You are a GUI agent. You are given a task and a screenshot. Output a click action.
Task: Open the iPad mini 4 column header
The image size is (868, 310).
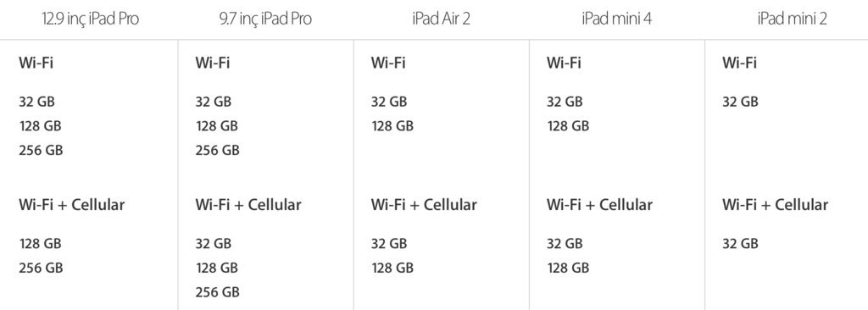tap(617, 19)
